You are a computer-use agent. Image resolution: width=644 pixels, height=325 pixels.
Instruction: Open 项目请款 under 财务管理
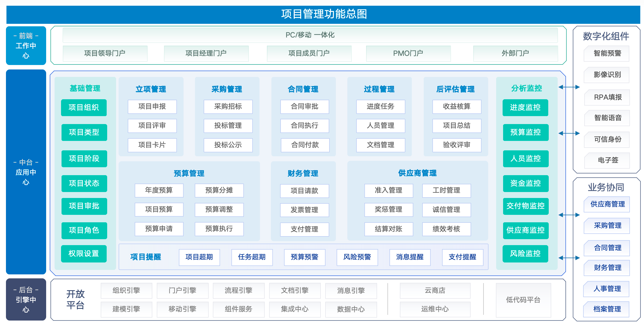point(304,191)
